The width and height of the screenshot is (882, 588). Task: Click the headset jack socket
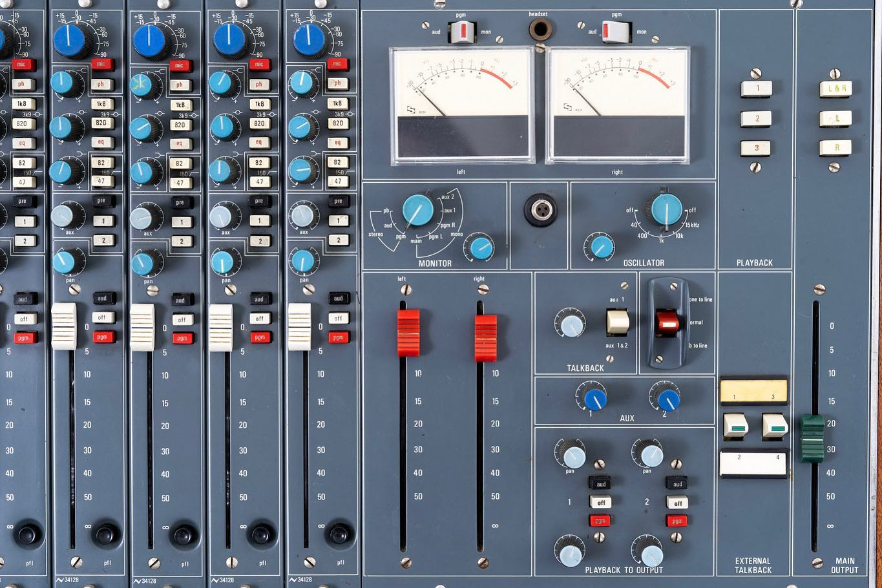click(x=540, y=29)
